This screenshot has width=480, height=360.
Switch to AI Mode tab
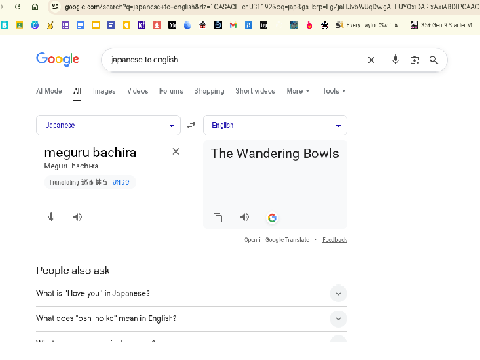pyautogui.click(x=49, y=91)
